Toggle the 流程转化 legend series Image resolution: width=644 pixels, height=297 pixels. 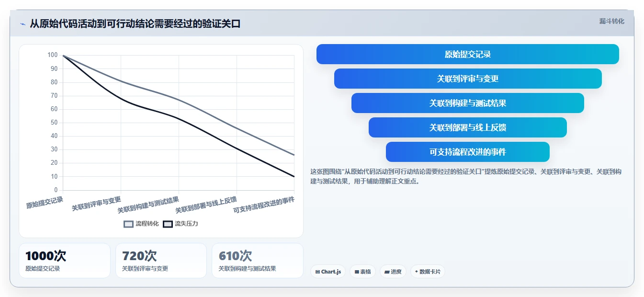tap(141, 224)
